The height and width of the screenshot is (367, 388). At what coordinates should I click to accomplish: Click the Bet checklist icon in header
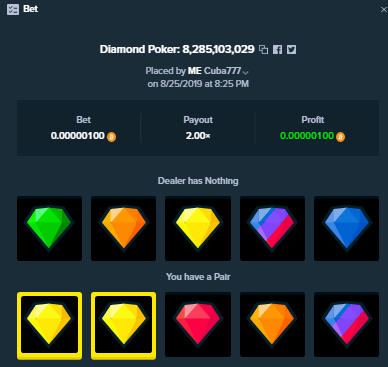coord(13,9)
